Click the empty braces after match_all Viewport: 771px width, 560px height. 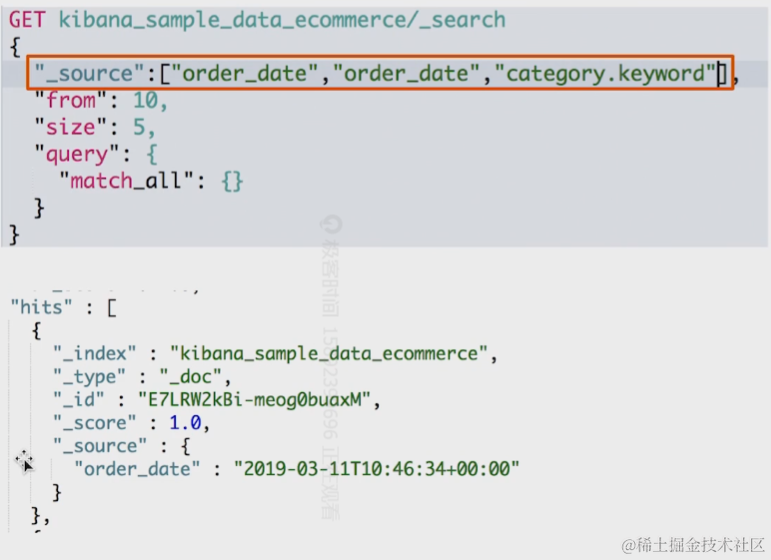click(232, 181)
